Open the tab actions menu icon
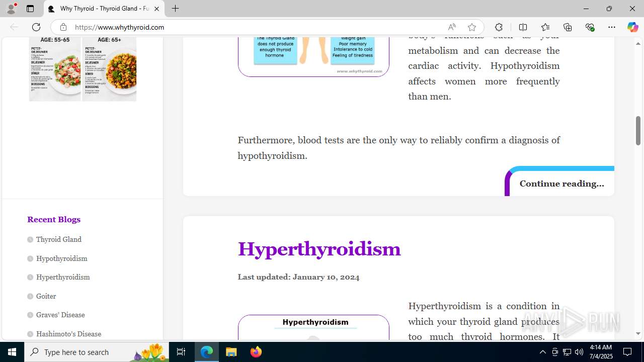The height and width of the screenshot is (362, 644). [30, 9]
